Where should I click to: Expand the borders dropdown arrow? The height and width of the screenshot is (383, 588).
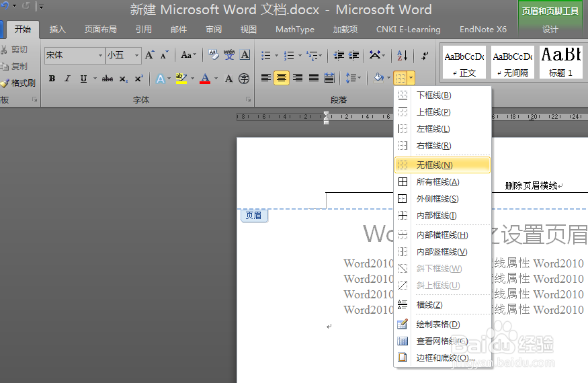pos(411,78)
